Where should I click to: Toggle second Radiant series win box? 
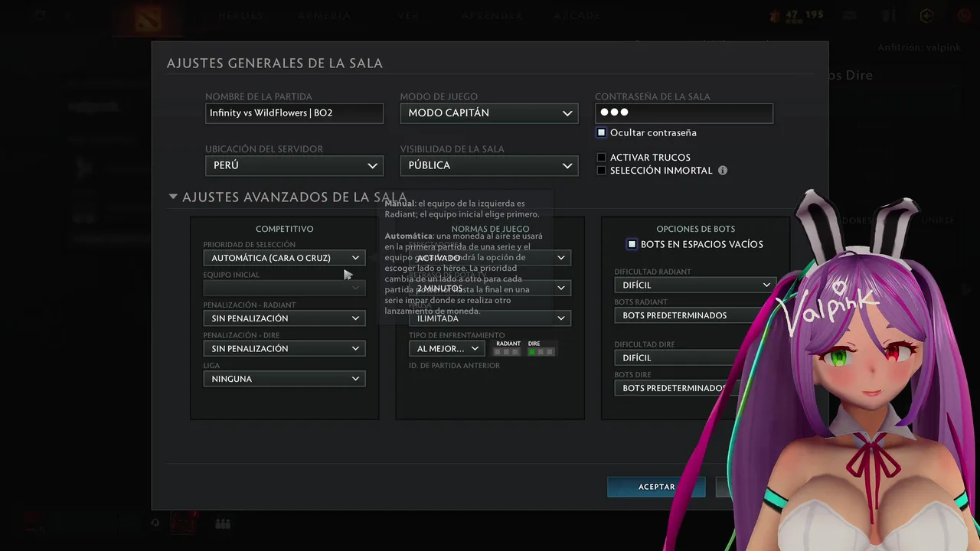click(508, 352)
